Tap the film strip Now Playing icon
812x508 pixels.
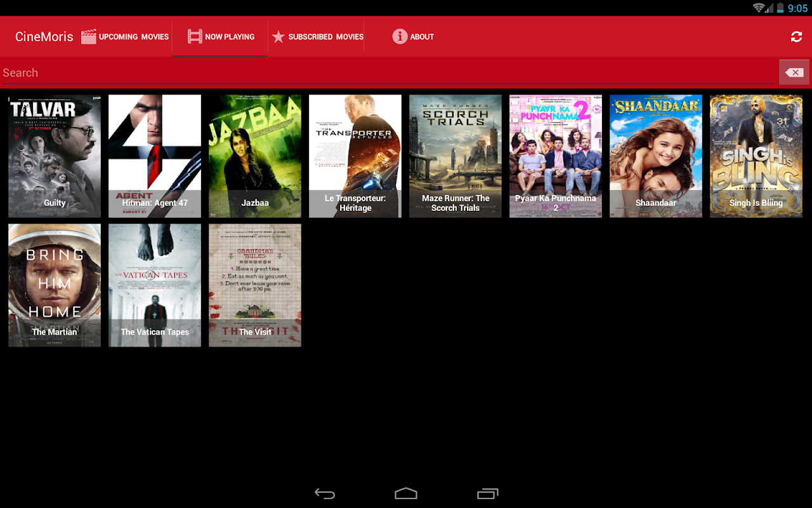point(195,37)
